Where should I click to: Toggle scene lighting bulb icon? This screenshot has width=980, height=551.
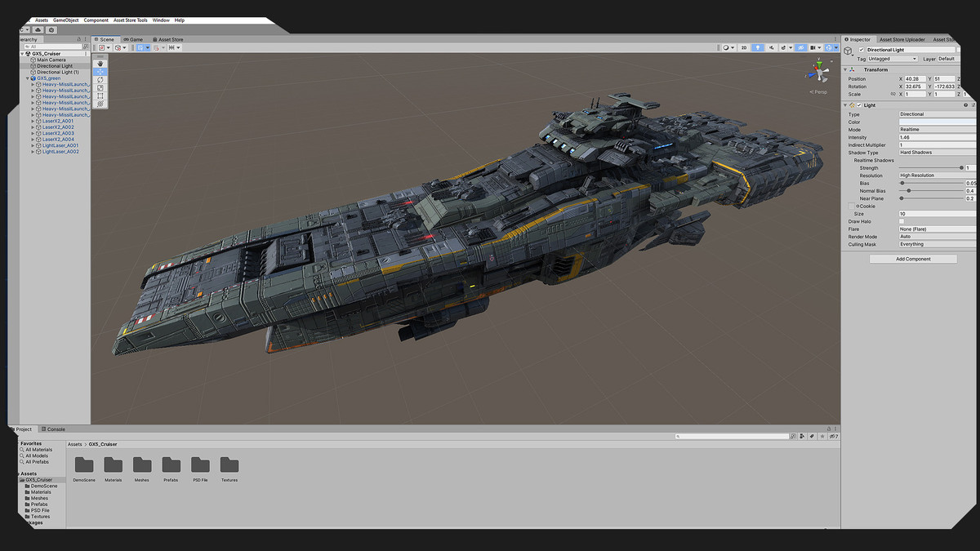[757, 48]
